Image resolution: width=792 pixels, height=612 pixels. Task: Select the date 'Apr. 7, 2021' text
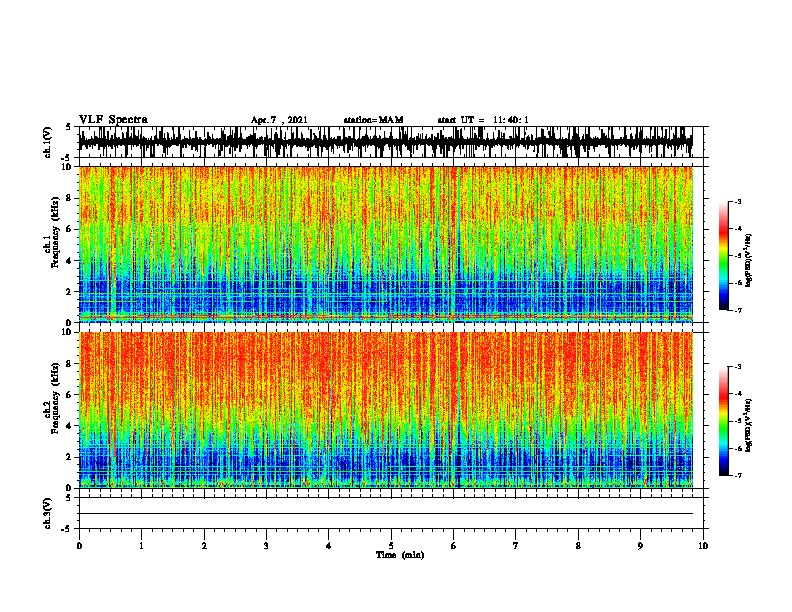(279, 120)
